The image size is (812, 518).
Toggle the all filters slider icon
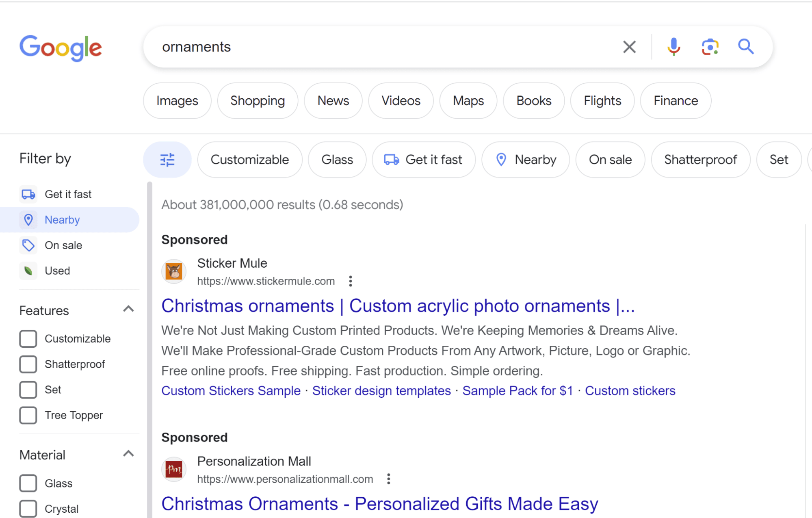[167, 160]
